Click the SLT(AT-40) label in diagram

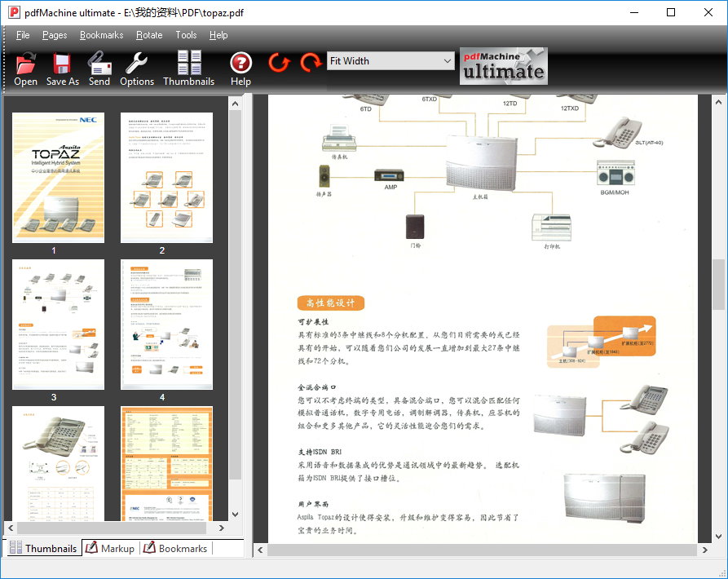[649, 143]
